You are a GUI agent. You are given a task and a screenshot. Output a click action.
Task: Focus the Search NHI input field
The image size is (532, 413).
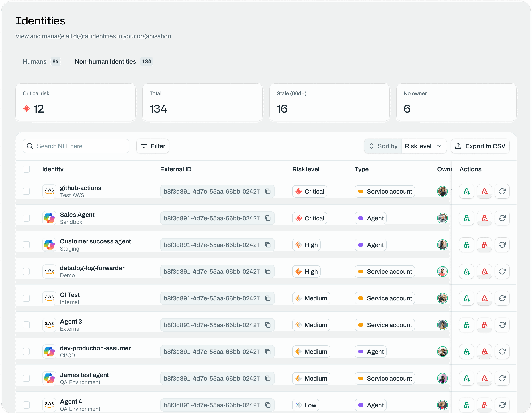tap(80, 146)
